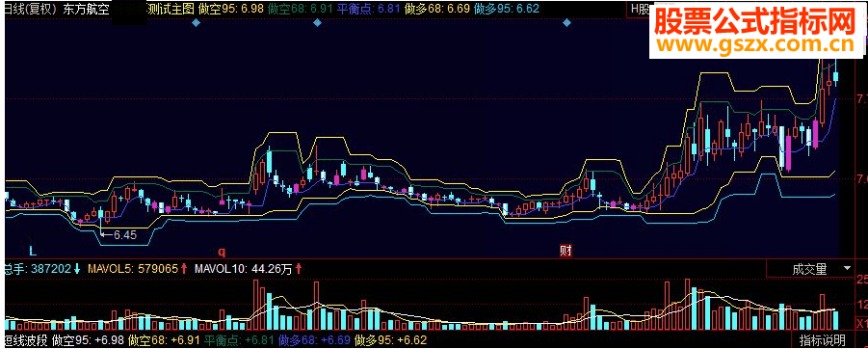Open the 成交量 indicator dropdown
This screenshot has width=868, height=349.
[x=810, y=269]
